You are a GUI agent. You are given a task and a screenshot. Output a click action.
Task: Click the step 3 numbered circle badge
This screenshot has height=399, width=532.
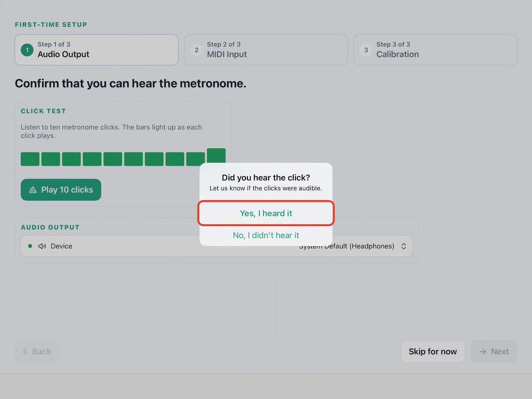366,50
